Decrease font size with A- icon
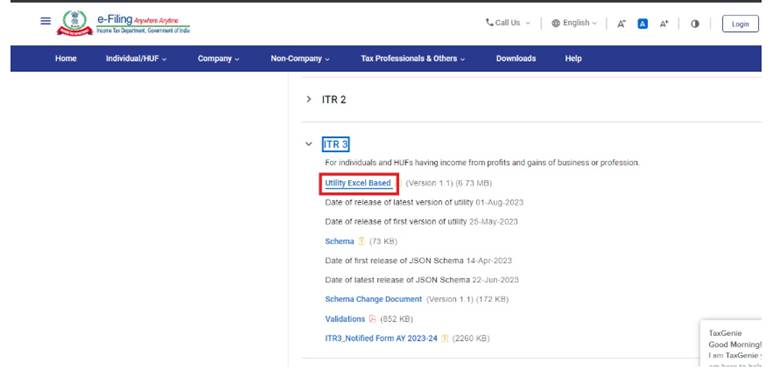The width and height of the screenshot is (780, 377). pyautogui.click(x=621, y=23)
